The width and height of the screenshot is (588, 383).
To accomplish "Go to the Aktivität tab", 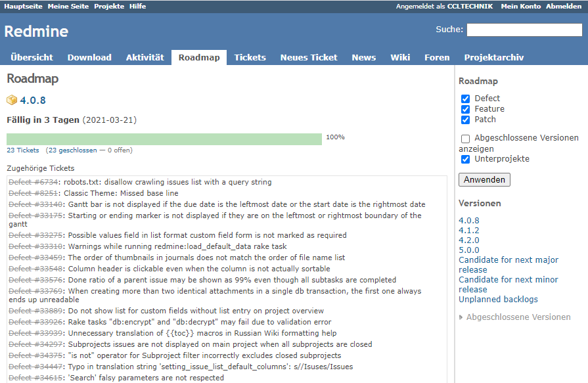I will 145,57.
